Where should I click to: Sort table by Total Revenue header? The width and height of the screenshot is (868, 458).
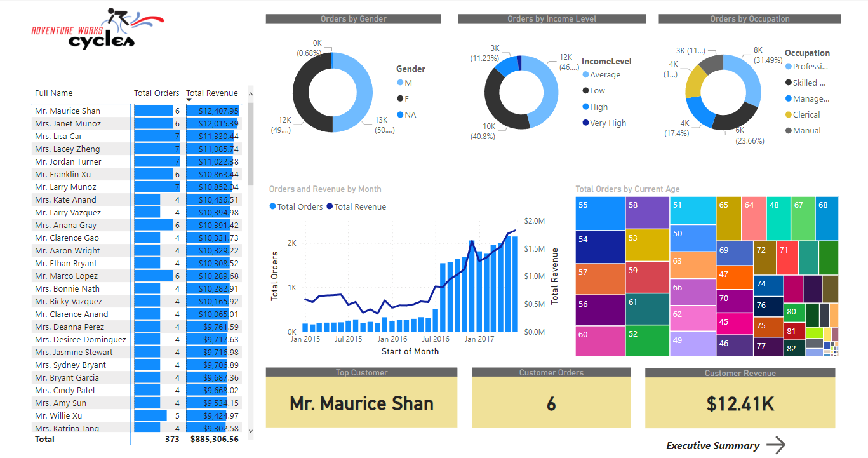click(x=212, y=93)
